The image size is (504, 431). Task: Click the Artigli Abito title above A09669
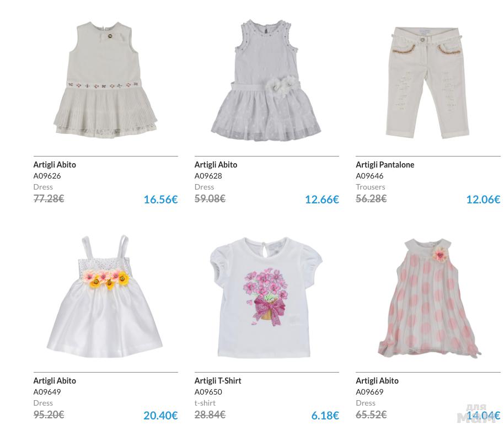tap(377, 381)
